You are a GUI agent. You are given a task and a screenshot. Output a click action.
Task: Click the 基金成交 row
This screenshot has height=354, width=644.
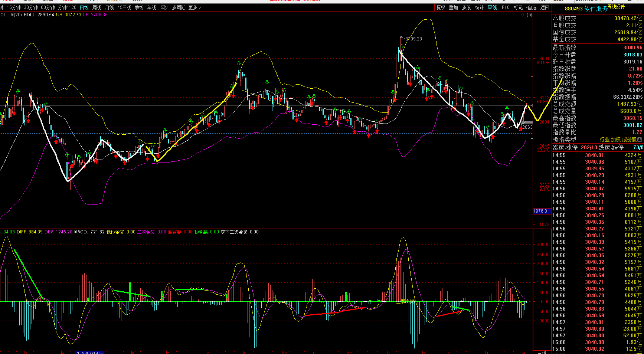point(598,39)
